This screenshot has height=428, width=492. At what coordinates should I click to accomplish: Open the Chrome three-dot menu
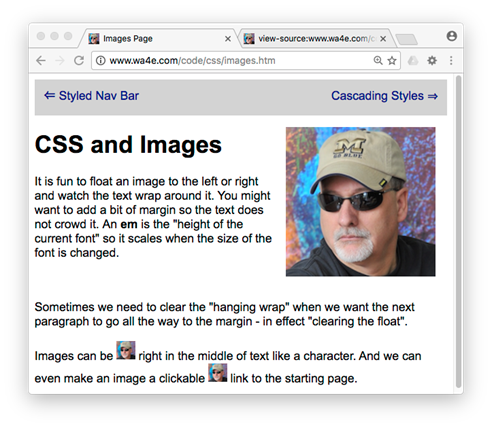point(451,61)
